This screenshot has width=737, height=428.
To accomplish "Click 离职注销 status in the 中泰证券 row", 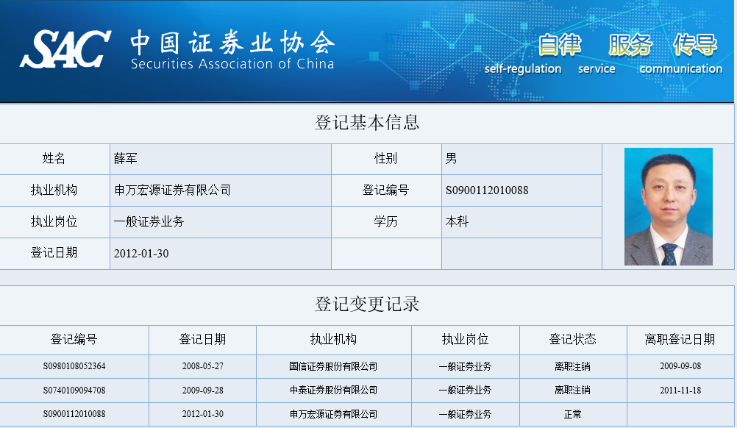I will coord(572,390).
